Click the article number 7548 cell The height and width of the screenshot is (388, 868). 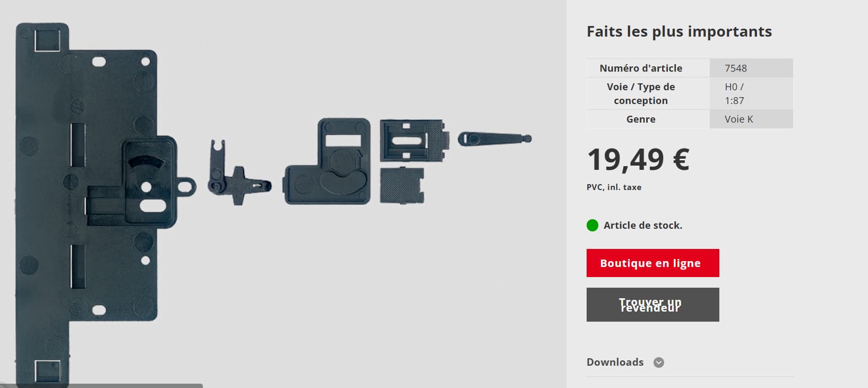pos(751,68)
